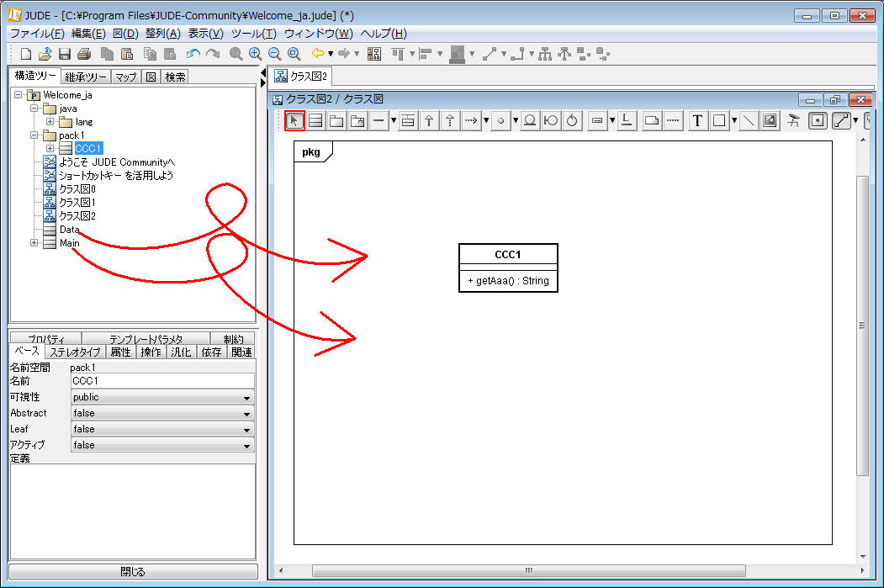The height and width of the screenshot is (588, 884).
Task: Expand the lang folder in the tree
Action: 50,122
